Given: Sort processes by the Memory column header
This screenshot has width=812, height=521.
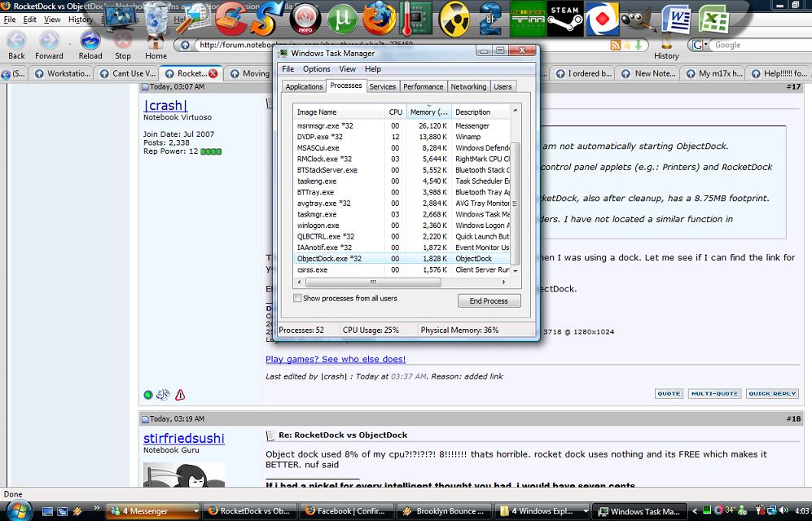Looking at the screenshot, I should [428, 112].
